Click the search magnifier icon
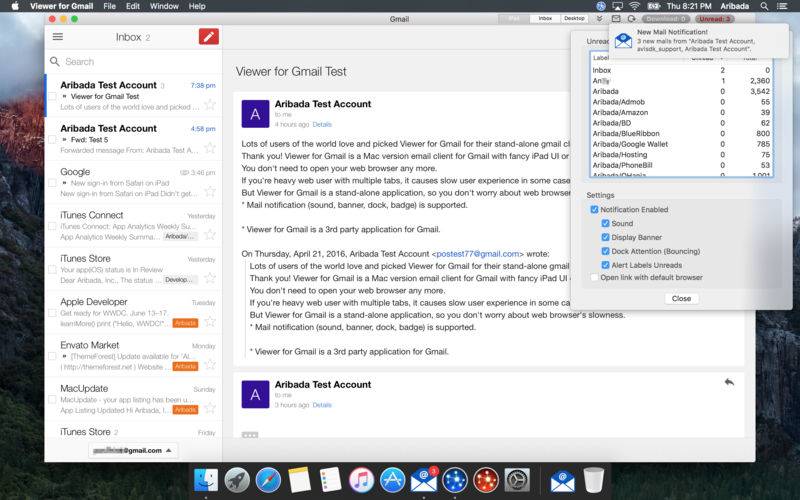The width and height of the screenshot is (800, 500). coord(55,62)
